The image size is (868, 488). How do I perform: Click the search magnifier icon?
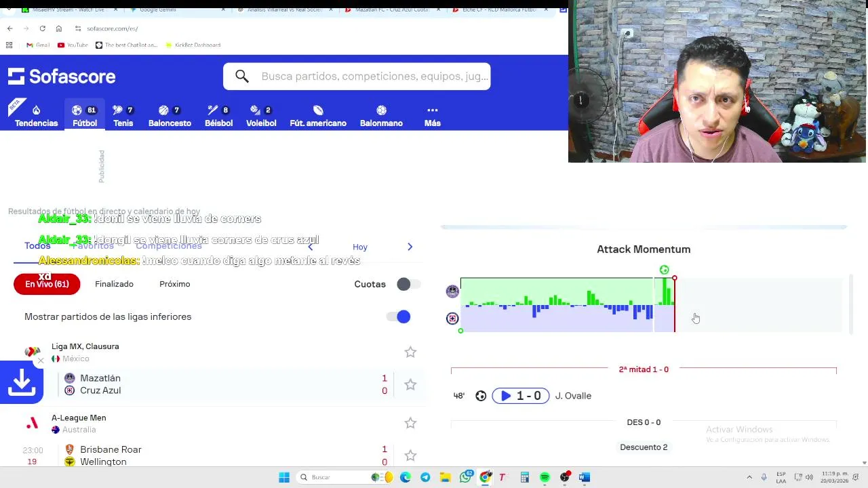point(242,76)
